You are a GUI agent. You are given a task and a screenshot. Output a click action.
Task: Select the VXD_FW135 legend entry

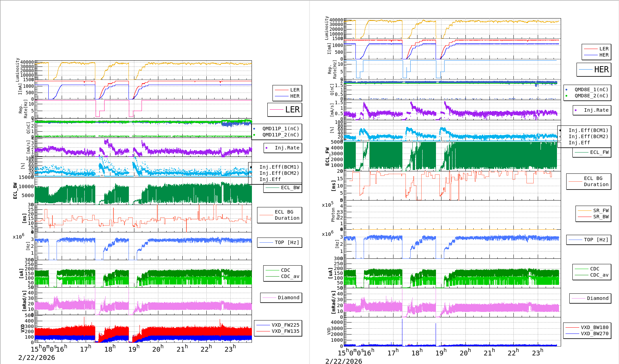tap(285, 331)
